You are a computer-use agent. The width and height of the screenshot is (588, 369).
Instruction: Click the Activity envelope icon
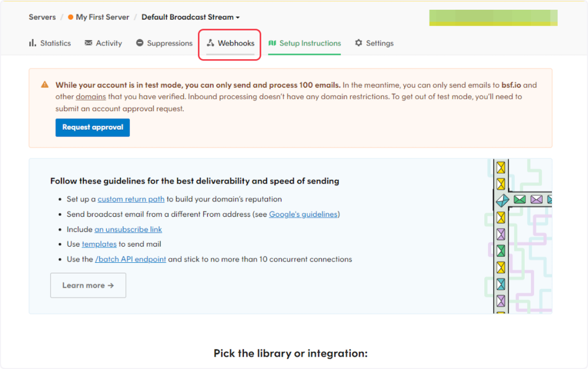[x=88, y=43]
